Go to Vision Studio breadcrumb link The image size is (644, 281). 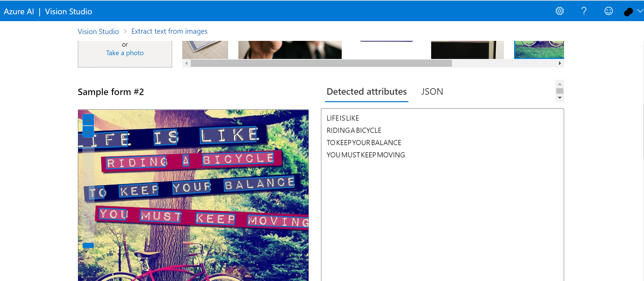pos(98,31)
